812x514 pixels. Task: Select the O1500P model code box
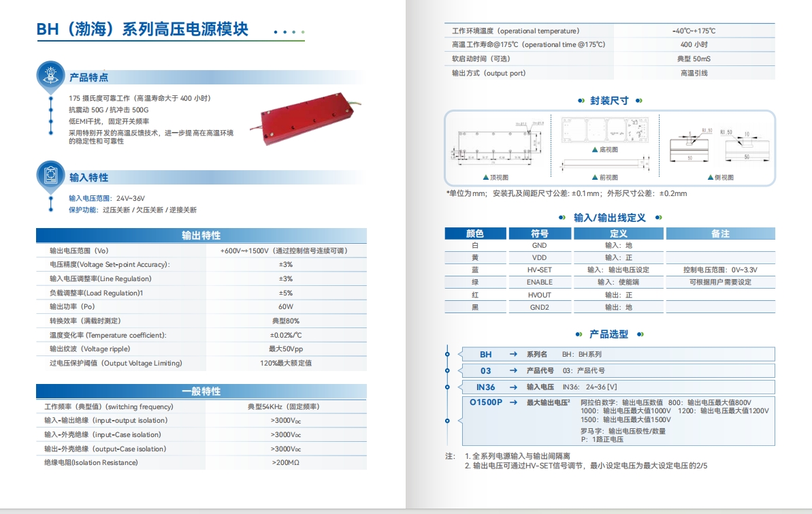(485, 402)
